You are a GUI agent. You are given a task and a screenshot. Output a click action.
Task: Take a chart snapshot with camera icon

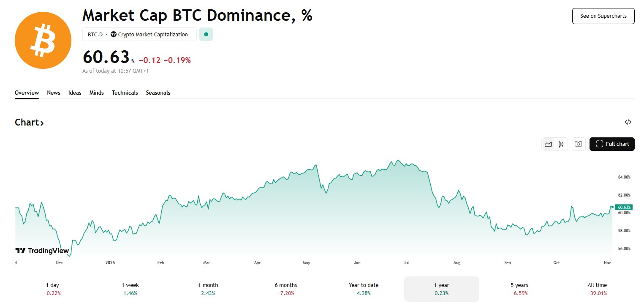click(579, 144)
